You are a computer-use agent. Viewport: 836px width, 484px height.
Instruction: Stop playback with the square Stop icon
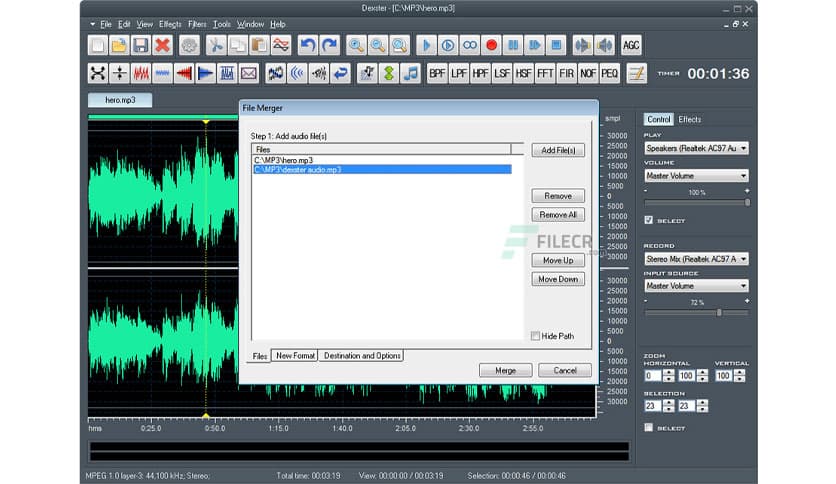point(556,45)
